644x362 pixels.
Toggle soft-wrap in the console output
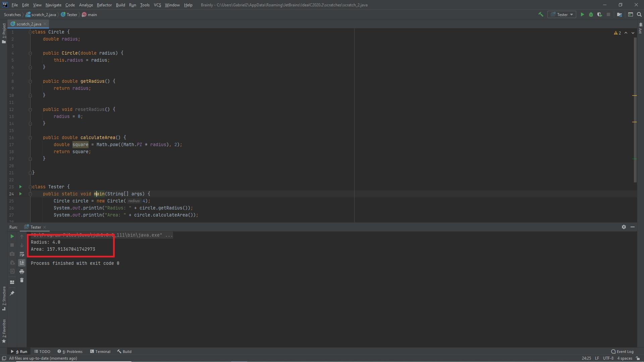coord(22,254)
